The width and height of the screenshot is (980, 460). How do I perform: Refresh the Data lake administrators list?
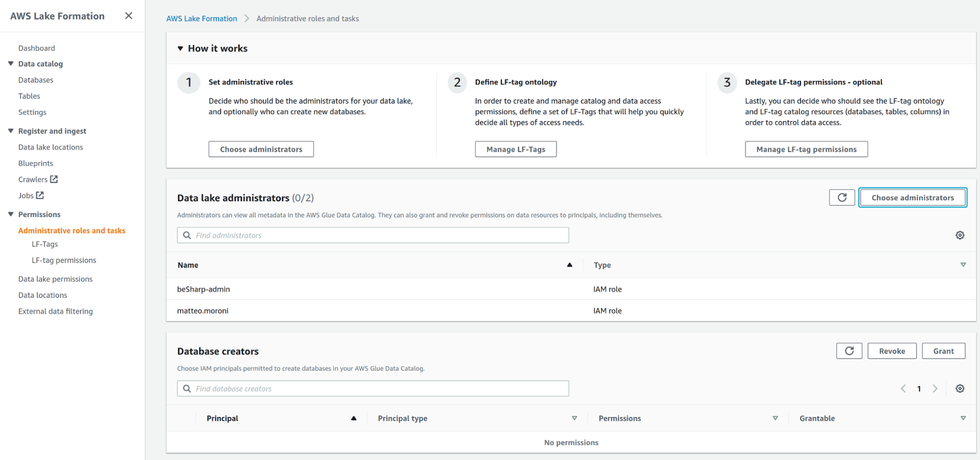click(x=842, y=197)
